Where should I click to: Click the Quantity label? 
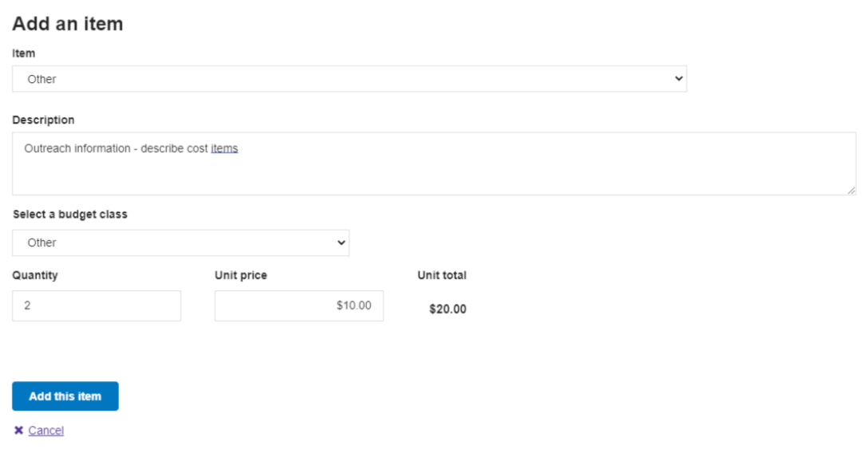point(35,275)
